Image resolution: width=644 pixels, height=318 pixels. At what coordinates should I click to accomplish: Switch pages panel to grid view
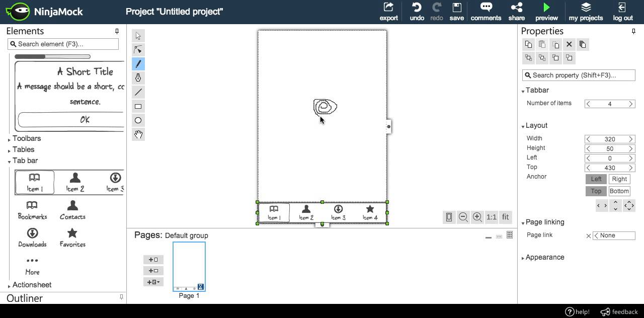(x=510, y=235)
